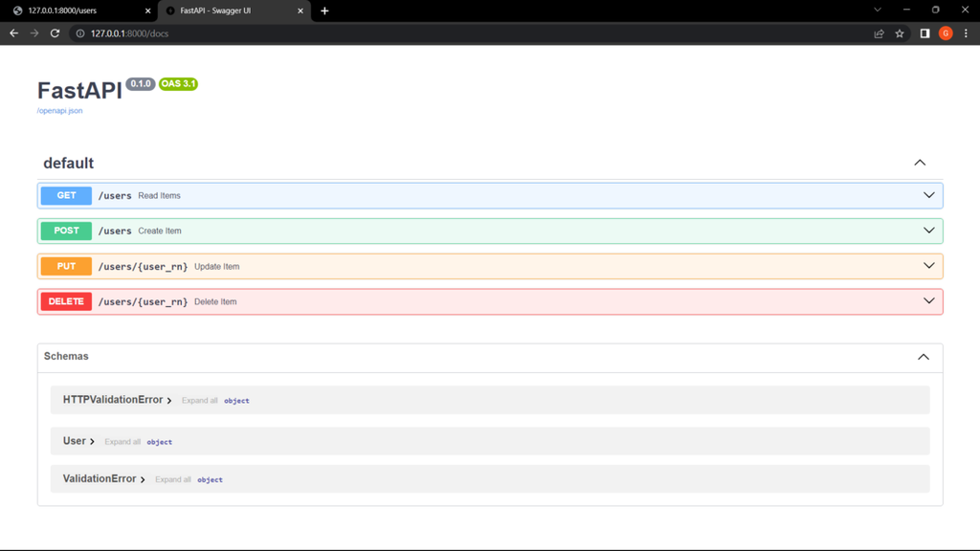980x551 pixels.
Task: Bookmark this page with star icon
Action: tap(900, 33)
